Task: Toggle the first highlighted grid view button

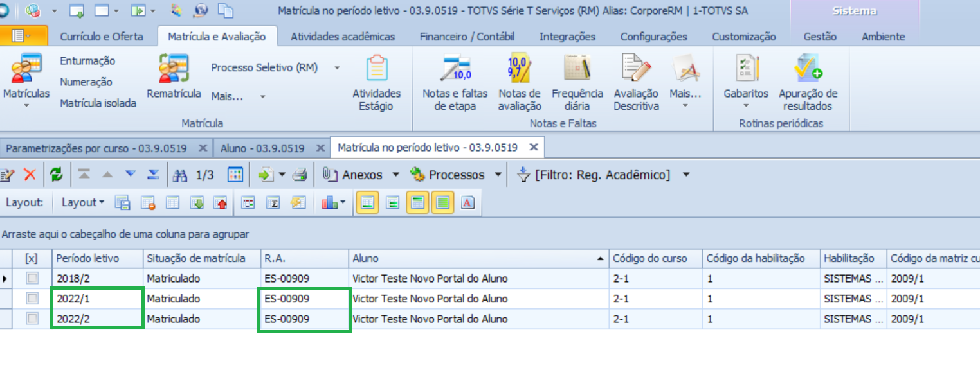Action: tap(367, 203)
